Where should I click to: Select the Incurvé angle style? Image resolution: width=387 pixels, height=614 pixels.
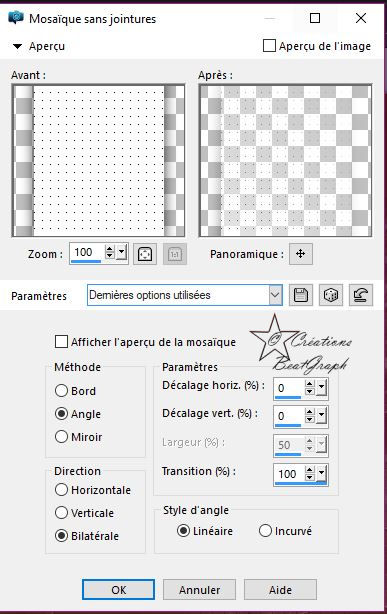[265, 531]
